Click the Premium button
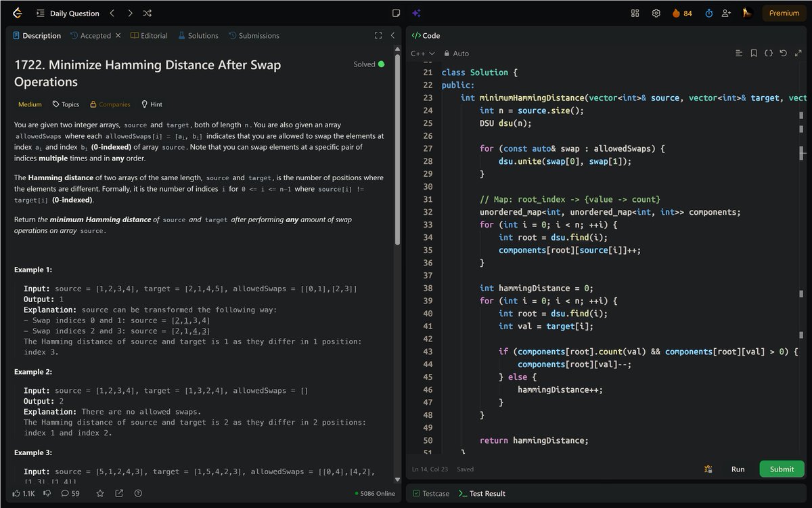The image size is (812, 508). click(784, 13)
